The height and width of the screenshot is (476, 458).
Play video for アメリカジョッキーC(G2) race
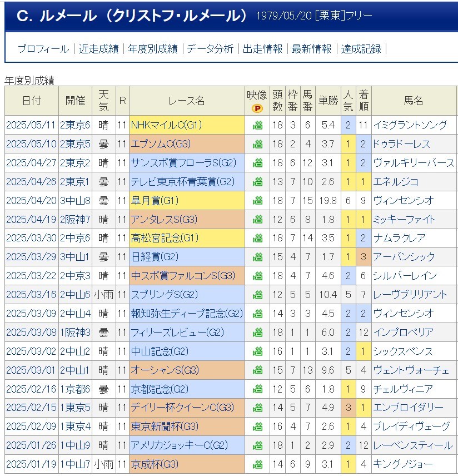(x=257, y=445)
